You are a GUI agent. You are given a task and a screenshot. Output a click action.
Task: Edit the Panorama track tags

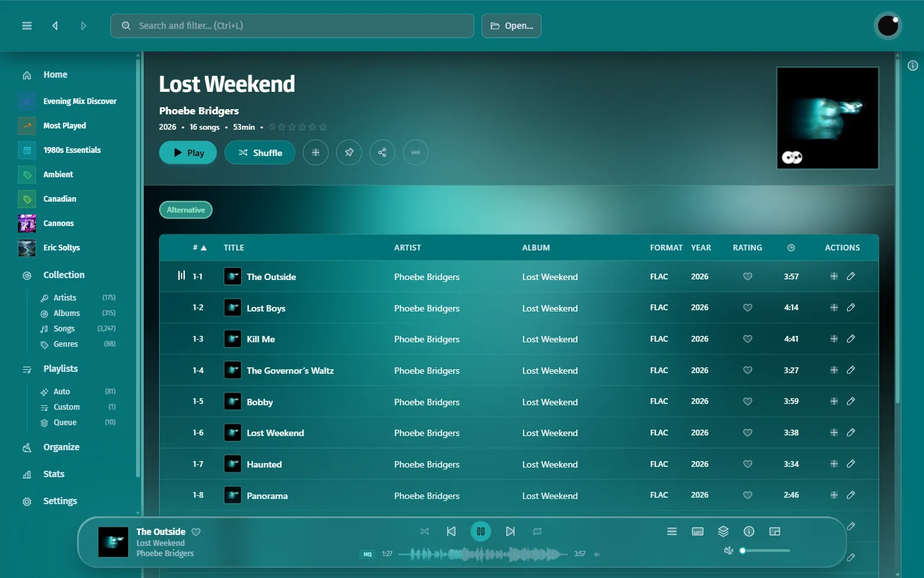pos(851,495)
